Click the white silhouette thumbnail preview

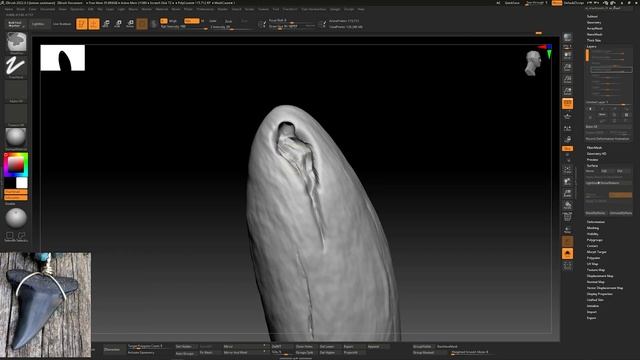point(62,58)
